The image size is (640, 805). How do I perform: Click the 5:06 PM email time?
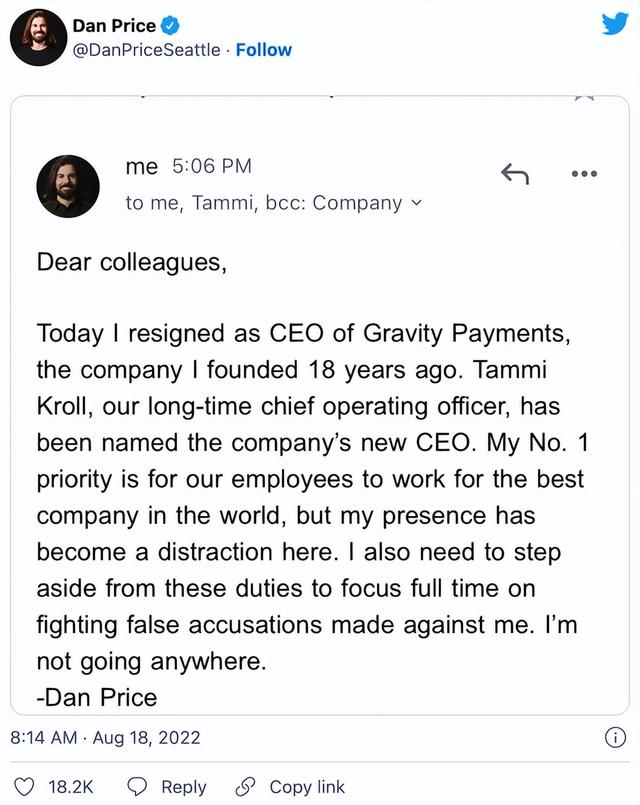click(x=212, y=167)
